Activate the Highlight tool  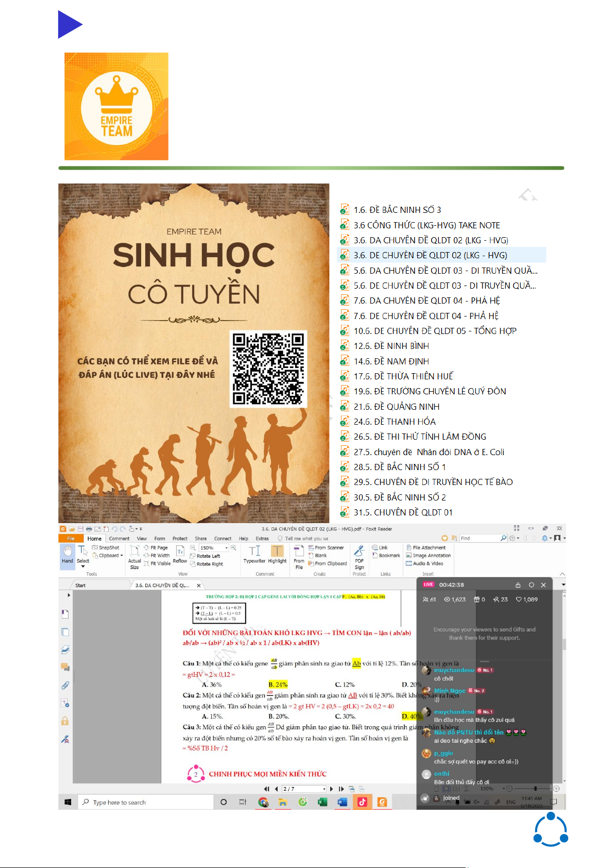click(x=277, y=555)
